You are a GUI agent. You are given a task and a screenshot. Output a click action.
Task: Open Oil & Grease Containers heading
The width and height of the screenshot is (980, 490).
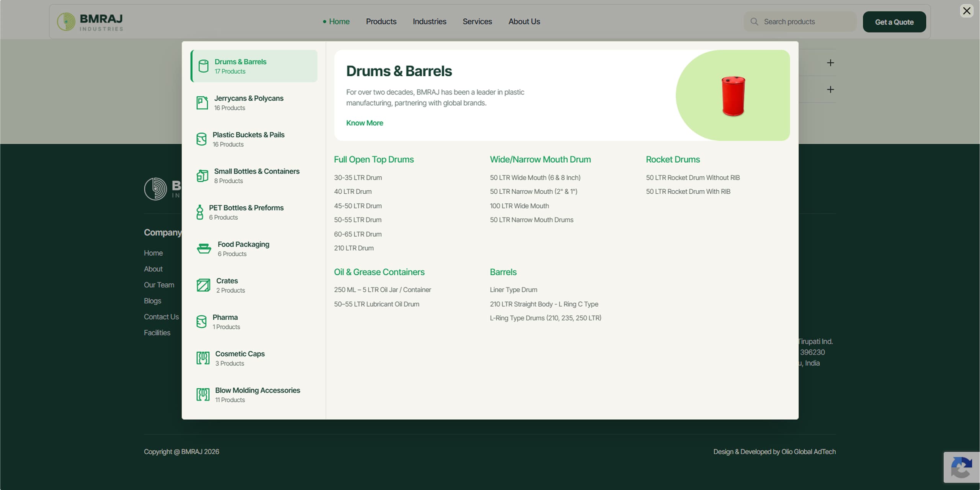click(x=379, y=272)
